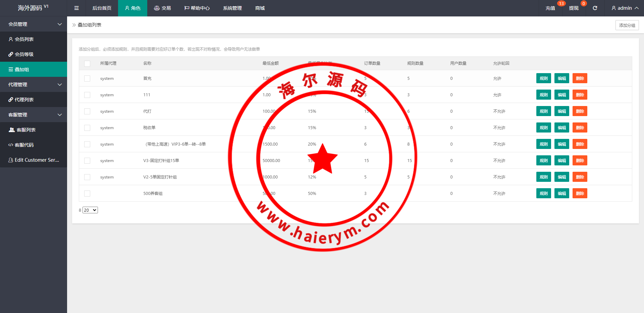Viewport: 644px width, 313px height.
Task: Open 客服列表 with the people icon
Action: 22,130
